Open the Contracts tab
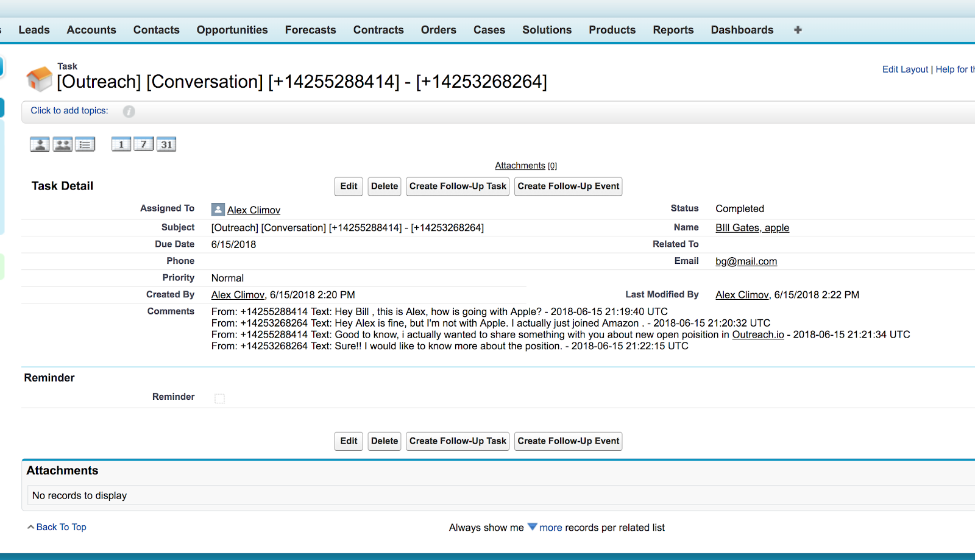 coord(378,30)
